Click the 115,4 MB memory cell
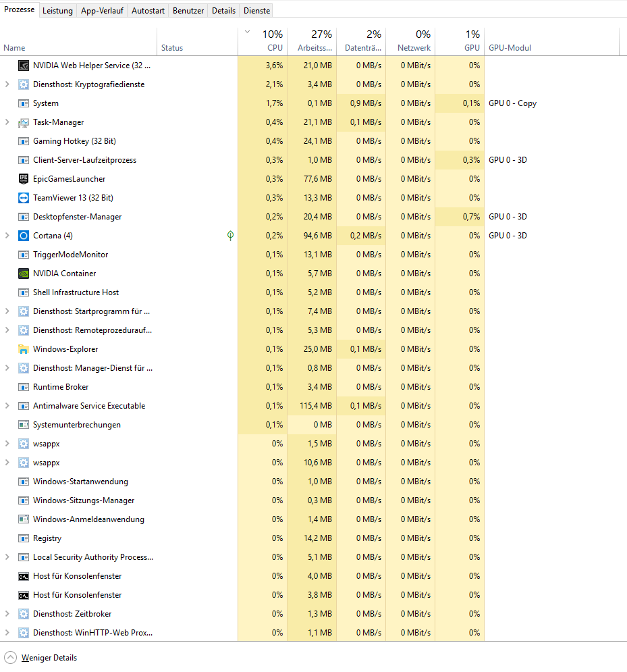 (x=312, y=405)
